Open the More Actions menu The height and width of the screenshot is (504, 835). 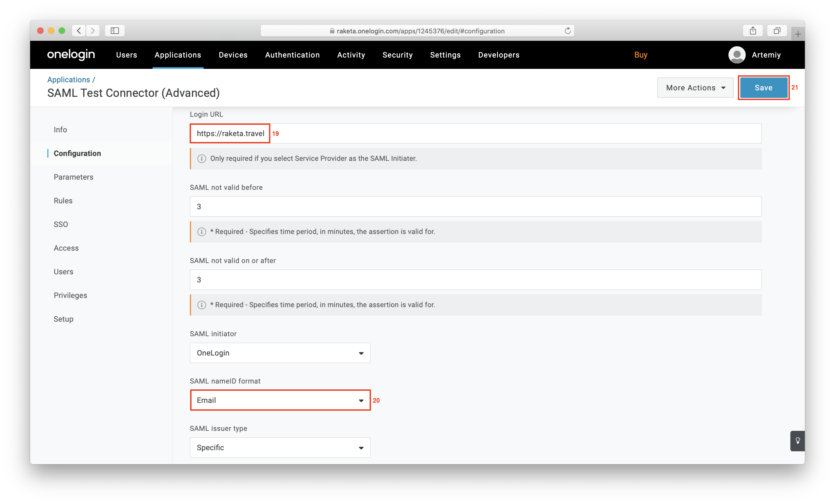[x=695, y=88]
